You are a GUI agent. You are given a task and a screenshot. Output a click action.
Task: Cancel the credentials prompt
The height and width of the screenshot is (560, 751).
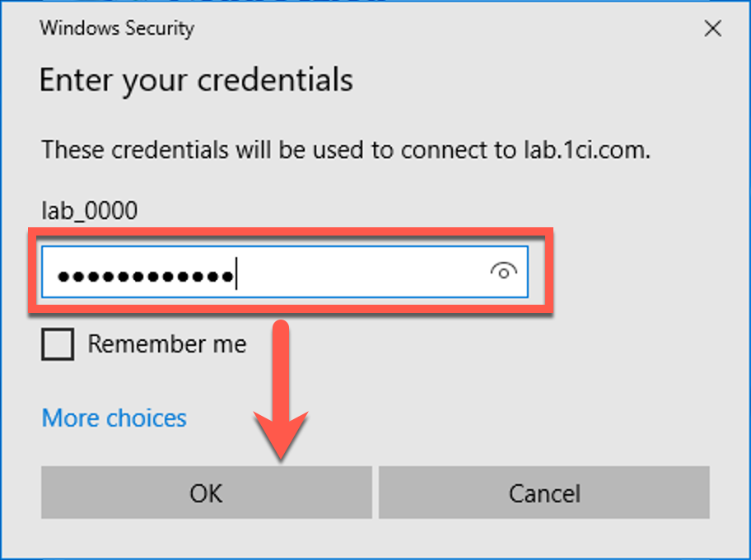tap(543, 492)
